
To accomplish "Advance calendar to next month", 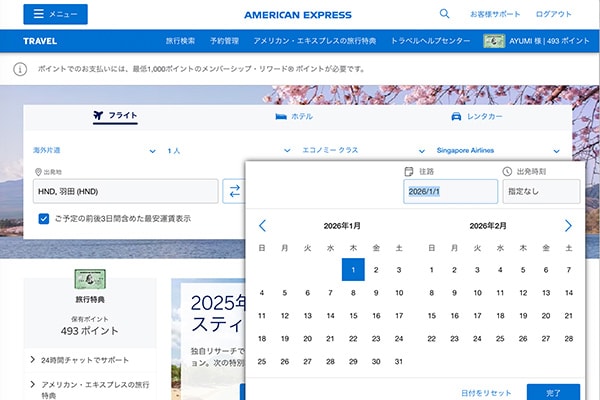I will 568,226.
